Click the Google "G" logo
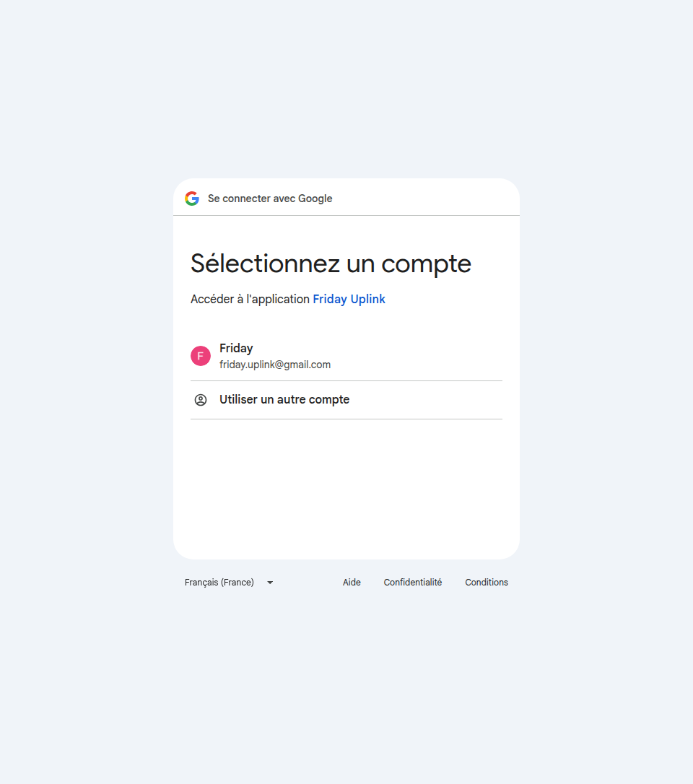Image resolution: width=693 pixels, height=784 pixels. pyautogui.click(x=192, y=199)
